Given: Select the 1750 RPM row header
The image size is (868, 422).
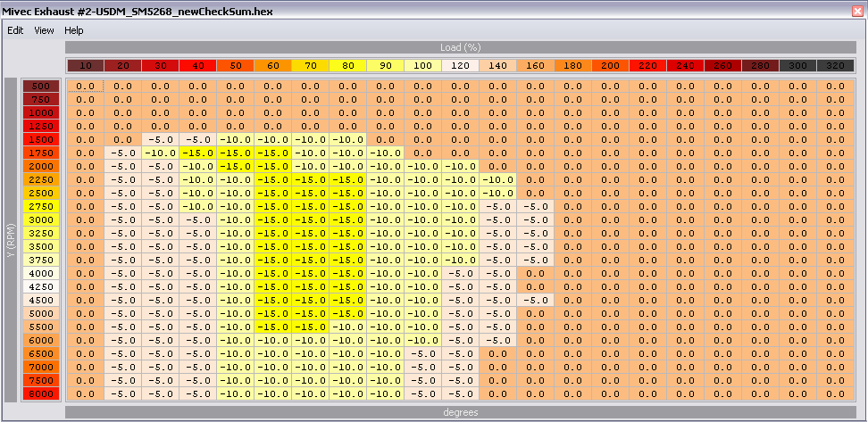Looking at the screenshot, I should pos(40,153).
